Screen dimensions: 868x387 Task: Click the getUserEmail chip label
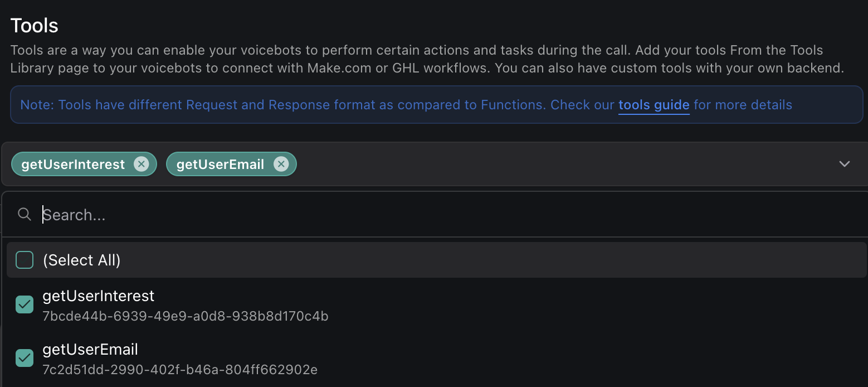[x=220, y=165]
